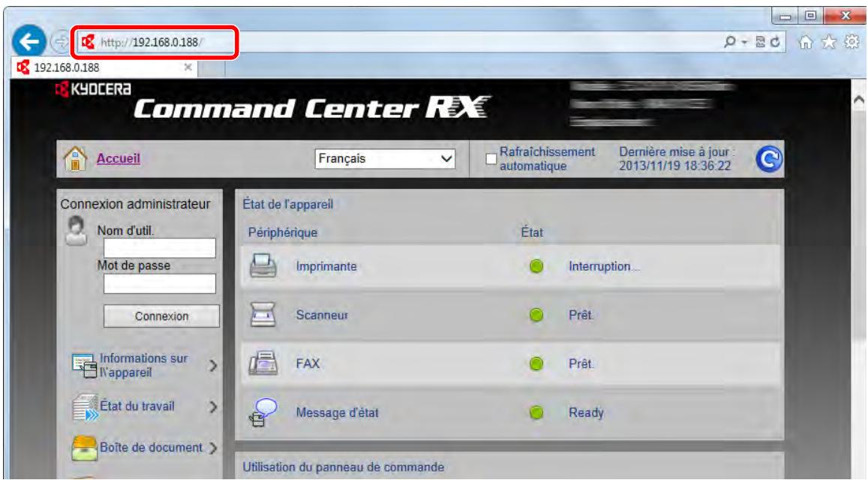Open État du travail menu
Image resolution: width=868 pixels, height=480 pixels.
137,406
